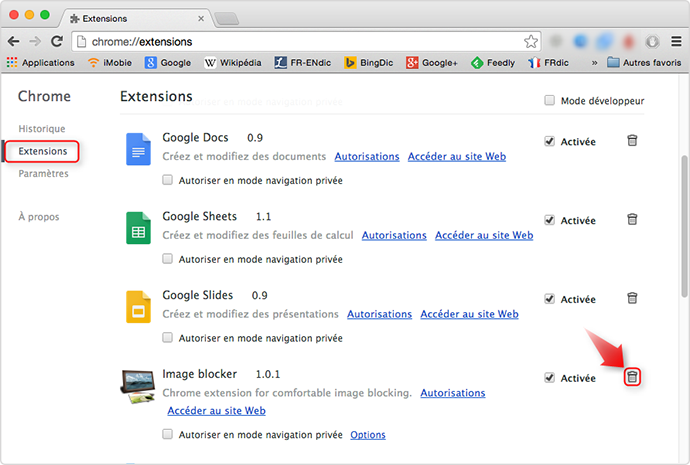Open the FRdic bookmark

pyautogui.click(x=548, y=62)
